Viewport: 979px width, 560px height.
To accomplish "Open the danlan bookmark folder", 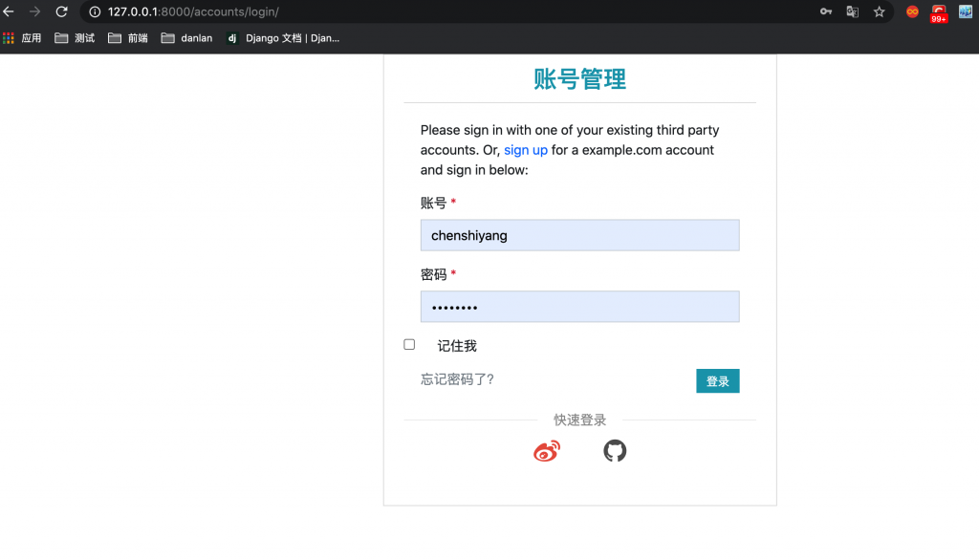I will point(186,38).
